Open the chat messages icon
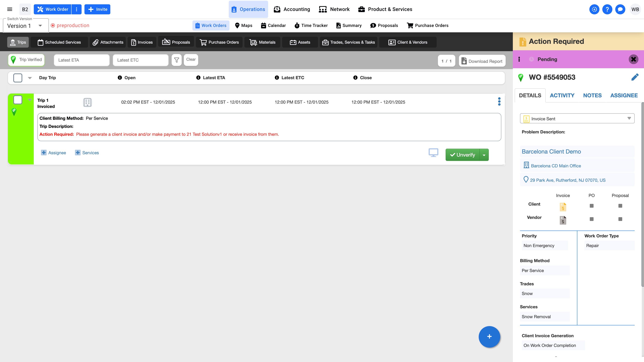The height and width of the screenshot is (362, 644). coord(620,9)
